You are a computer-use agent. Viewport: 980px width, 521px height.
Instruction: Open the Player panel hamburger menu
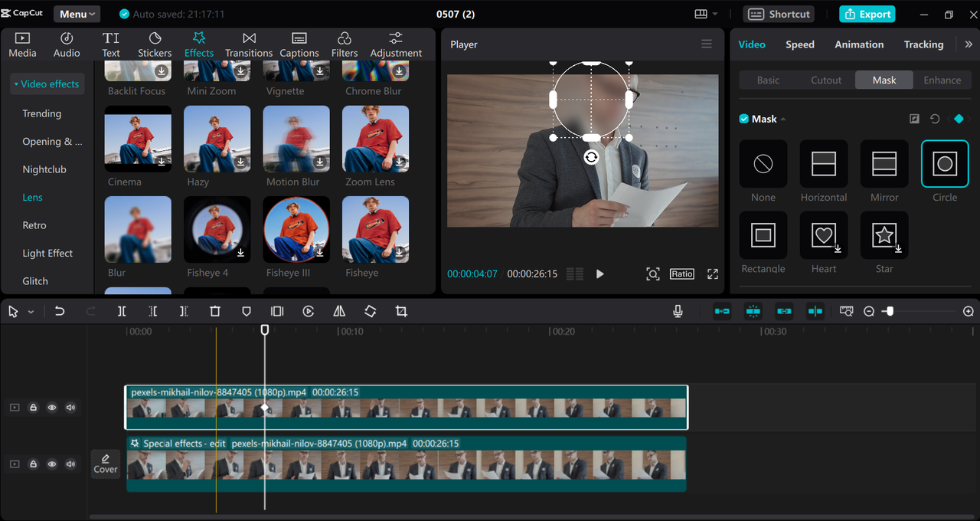tap(707, 44)
